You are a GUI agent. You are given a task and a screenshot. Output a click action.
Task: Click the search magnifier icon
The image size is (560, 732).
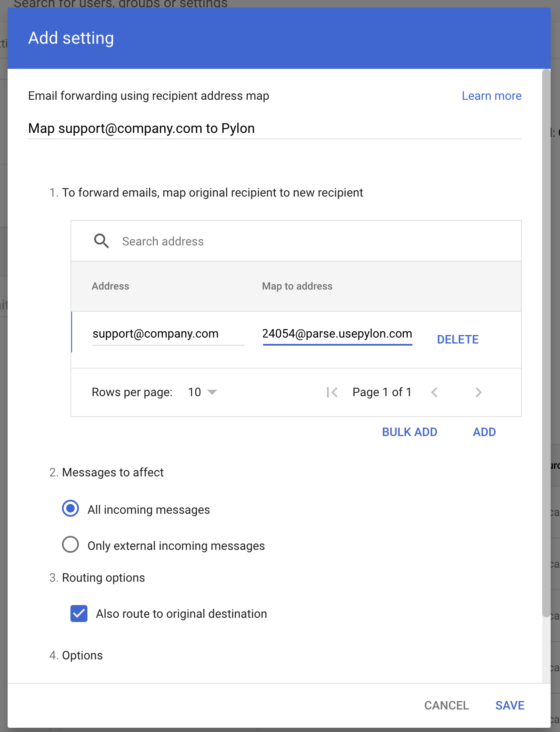101,241
